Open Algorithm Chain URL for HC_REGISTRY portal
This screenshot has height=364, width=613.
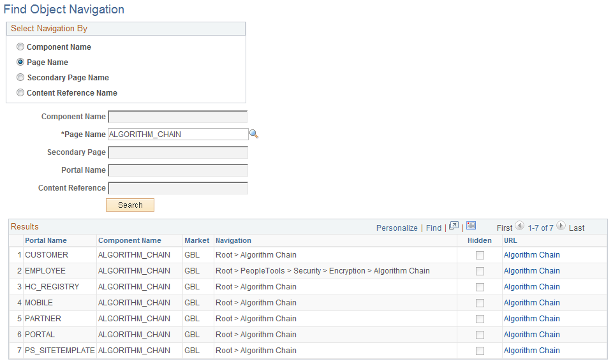pos(532,287)
